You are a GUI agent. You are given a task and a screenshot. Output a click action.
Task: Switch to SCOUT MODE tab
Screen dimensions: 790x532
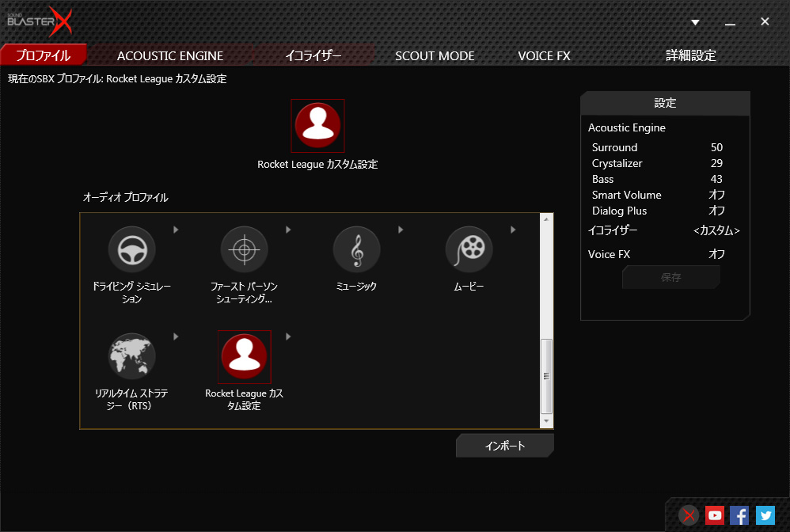pyautogui.click(x=435, y=55)
